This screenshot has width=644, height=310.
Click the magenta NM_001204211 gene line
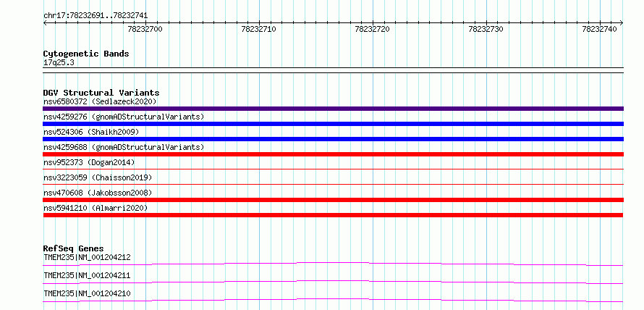point(333,282)
